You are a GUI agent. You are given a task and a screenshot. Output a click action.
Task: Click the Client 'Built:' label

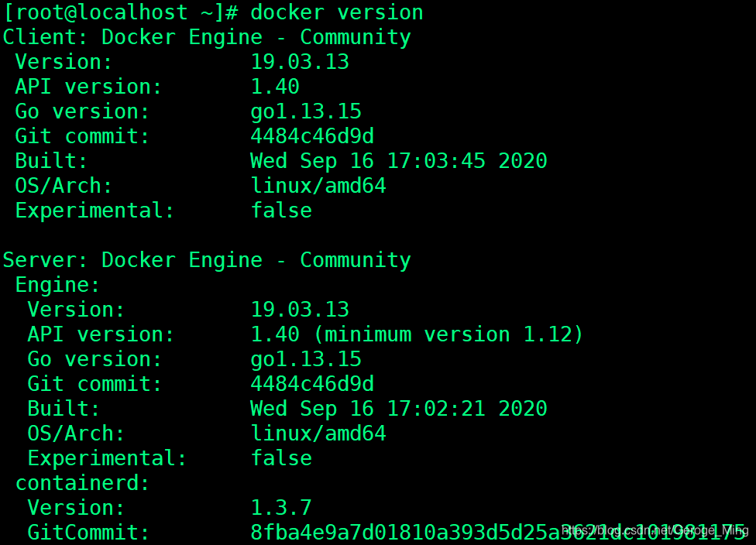coord(51,161)
